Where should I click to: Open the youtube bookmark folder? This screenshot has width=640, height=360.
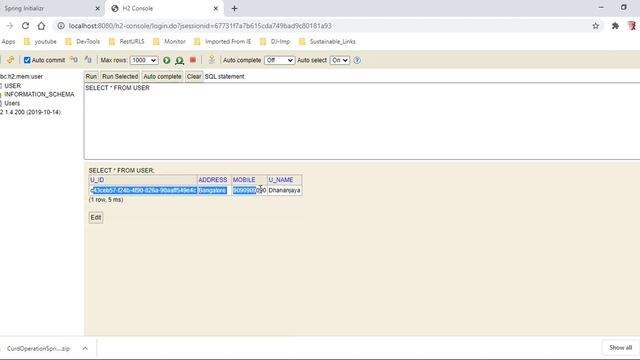point(40,42)
